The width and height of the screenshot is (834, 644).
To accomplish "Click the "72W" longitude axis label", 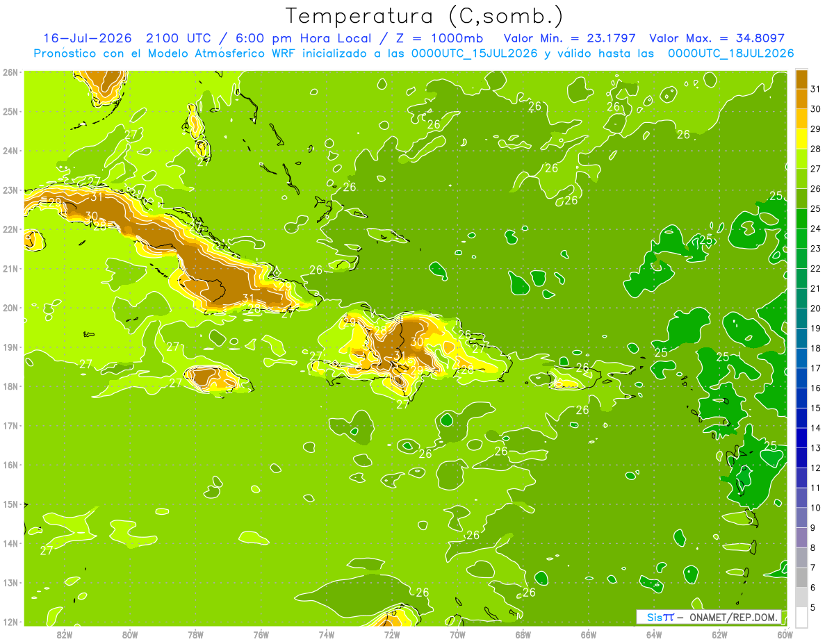I will pos(392,634).
